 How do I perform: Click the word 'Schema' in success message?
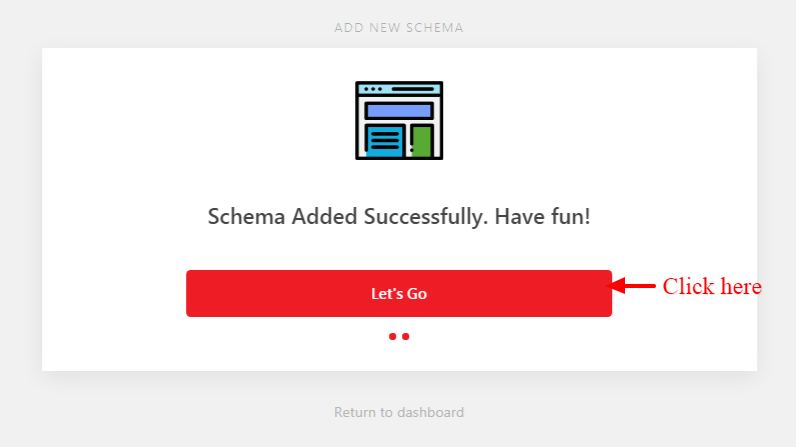point(246,217)
